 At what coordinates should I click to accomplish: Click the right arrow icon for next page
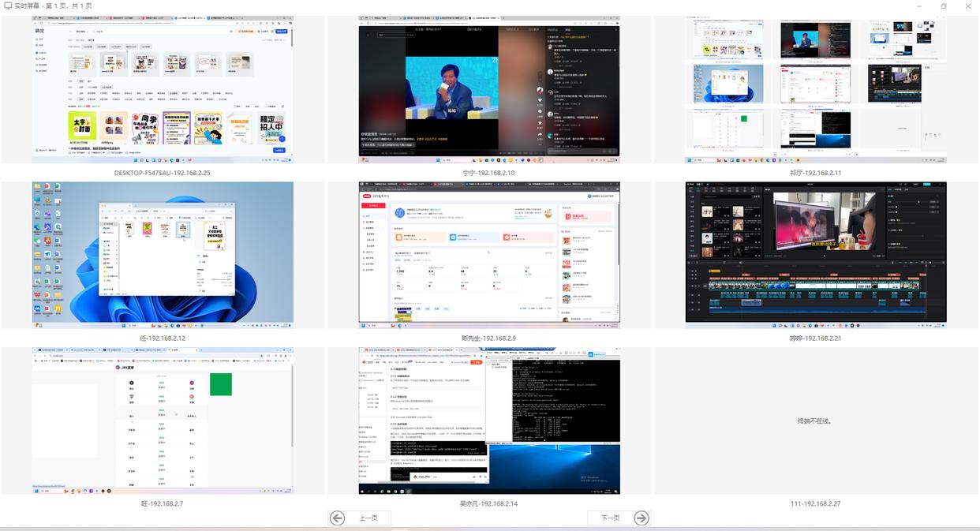641,518
